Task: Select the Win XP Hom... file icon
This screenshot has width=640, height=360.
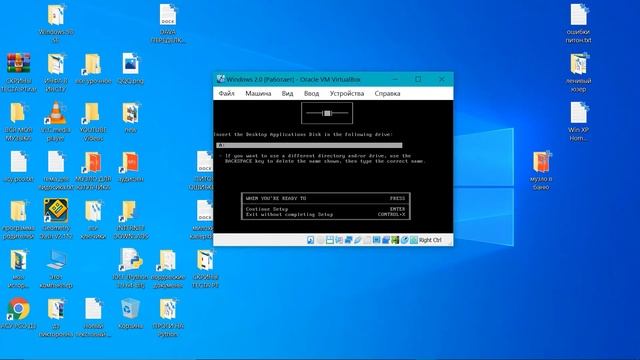Action: [x=578, y=113]
